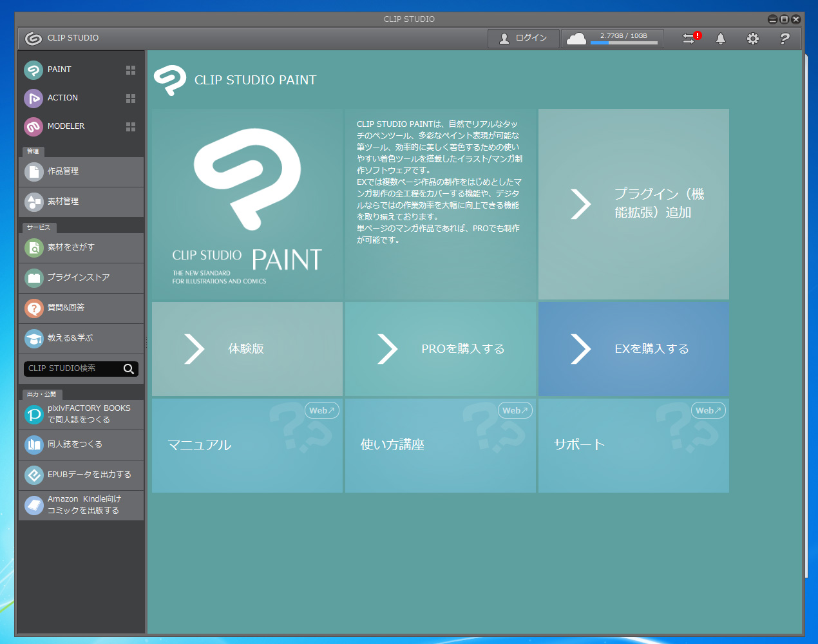This screenshot has height=644, width=818.
Task: Click the cloud storage icon
Action: click(x=576, y=39)
